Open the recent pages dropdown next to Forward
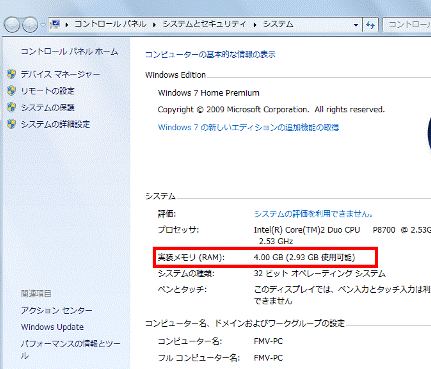The width and height of the screenshot is (431, 369). (43, 25)
